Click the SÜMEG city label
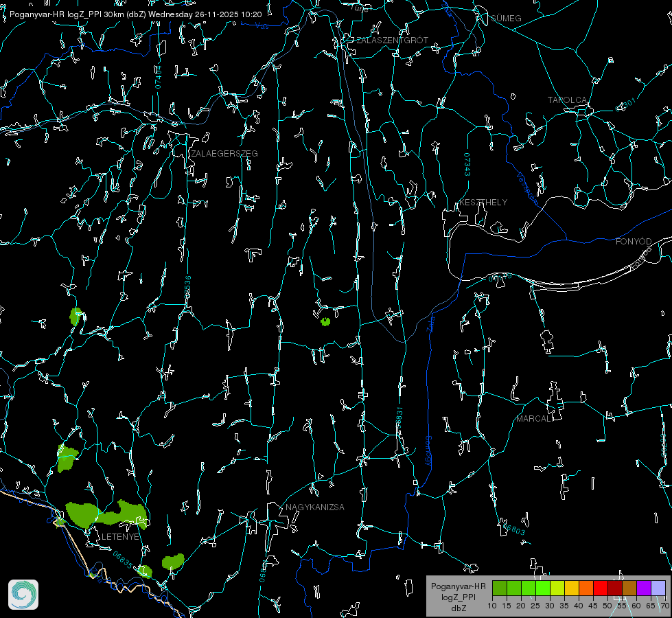The width and height of the screenshot is (672, 618). 506,18
